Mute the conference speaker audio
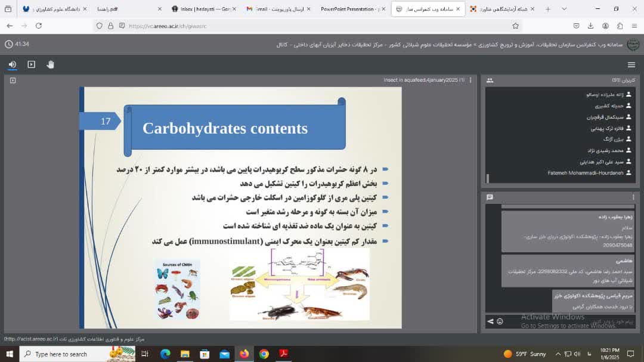The width and height of the screenshot is (644, 362). coord(13,64)
